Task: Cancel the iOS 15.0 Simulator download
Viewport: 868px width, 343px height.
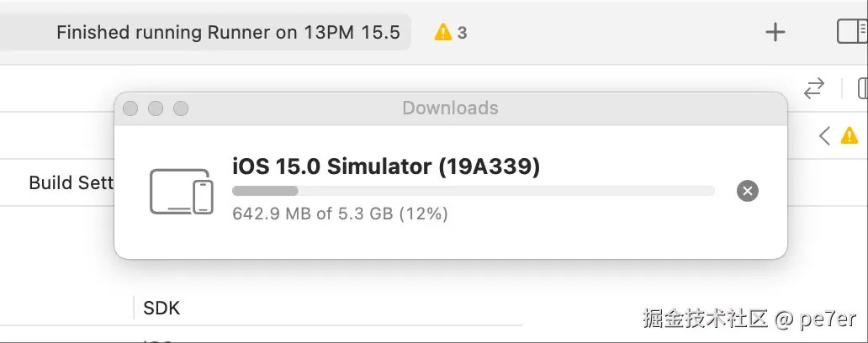Action: coord(747,191)
